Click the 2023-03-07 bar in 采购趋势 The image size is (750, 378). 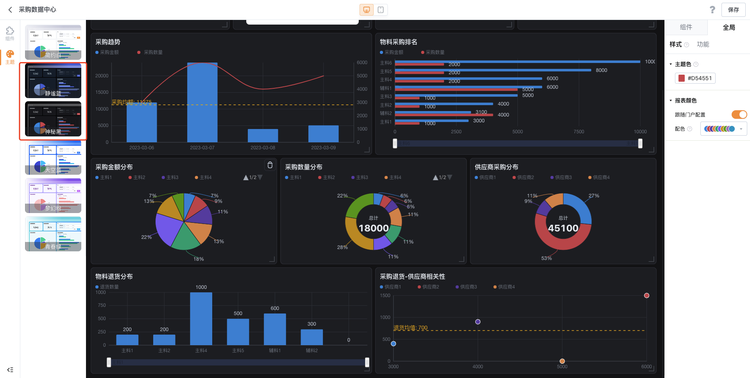[x=202, y=102]
